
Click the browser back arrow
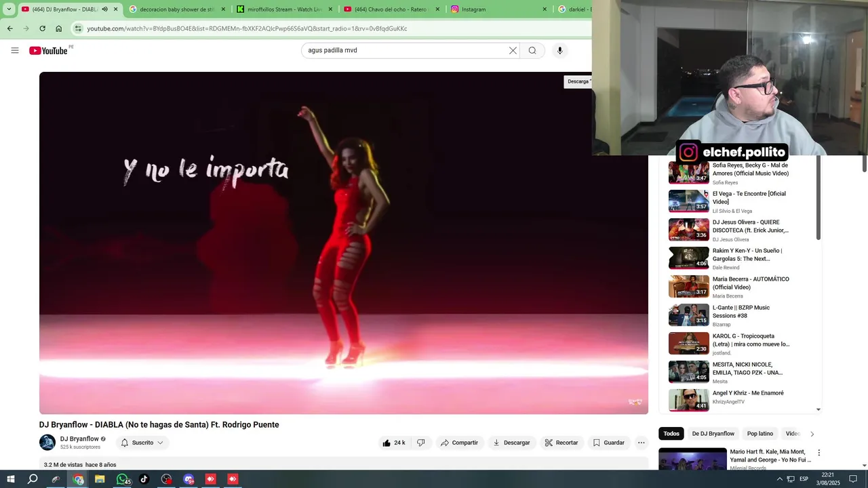(x=9, y=28)
